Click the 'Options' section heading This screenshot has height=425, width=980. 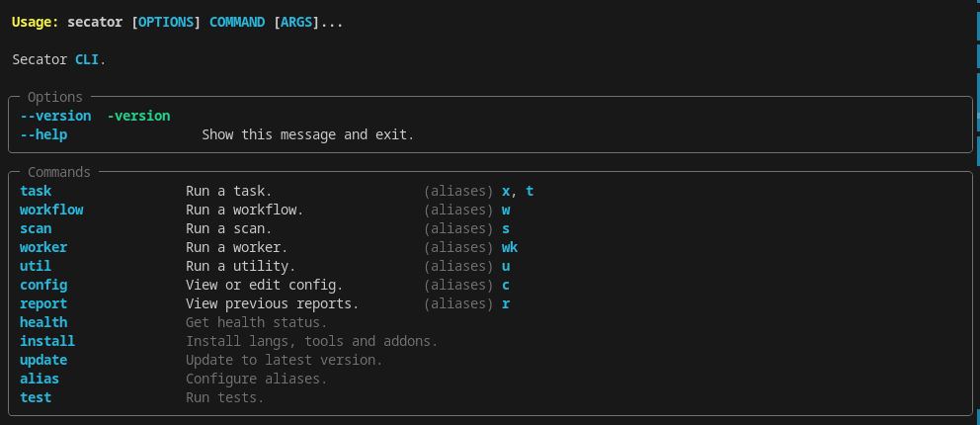click(x=55, y=97)
